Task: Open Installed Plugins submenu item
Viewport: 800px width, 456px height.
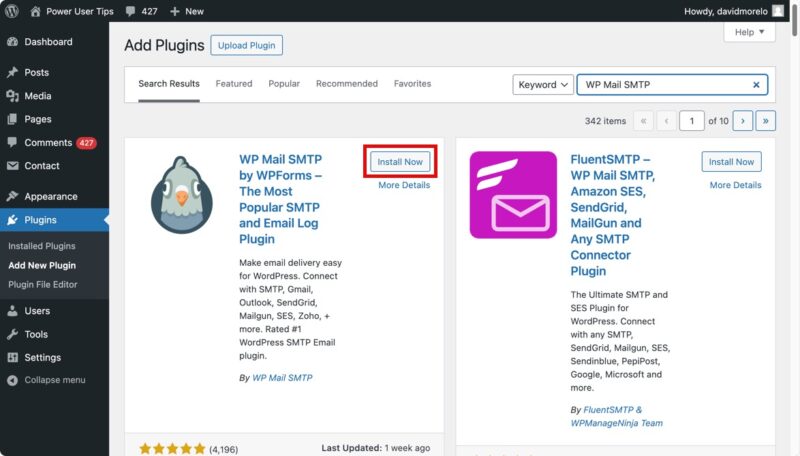Action: 42,246
